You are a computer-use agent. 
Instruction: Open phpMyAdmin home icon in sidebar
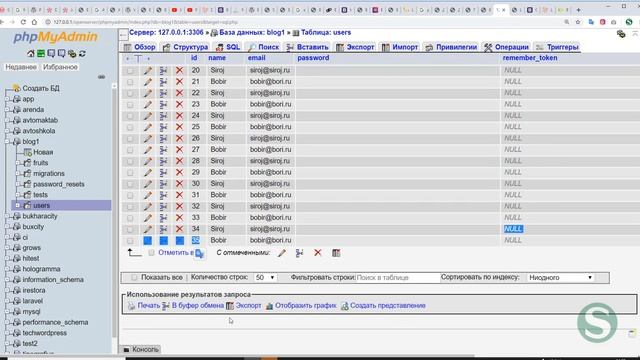coord(31,53)
